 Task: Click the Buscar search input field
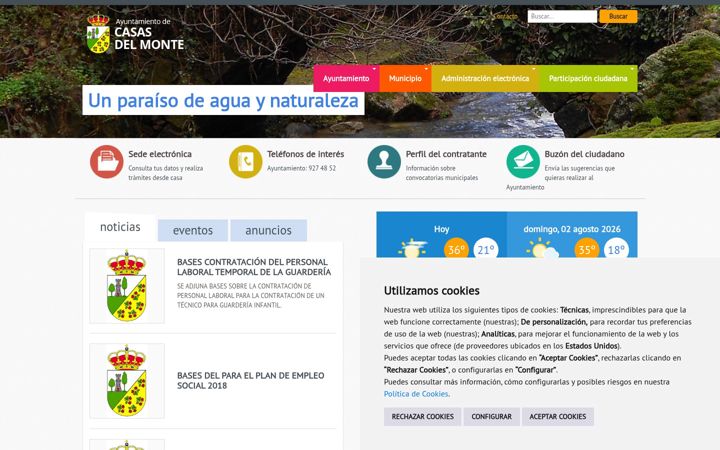click(x=562, y=16)
